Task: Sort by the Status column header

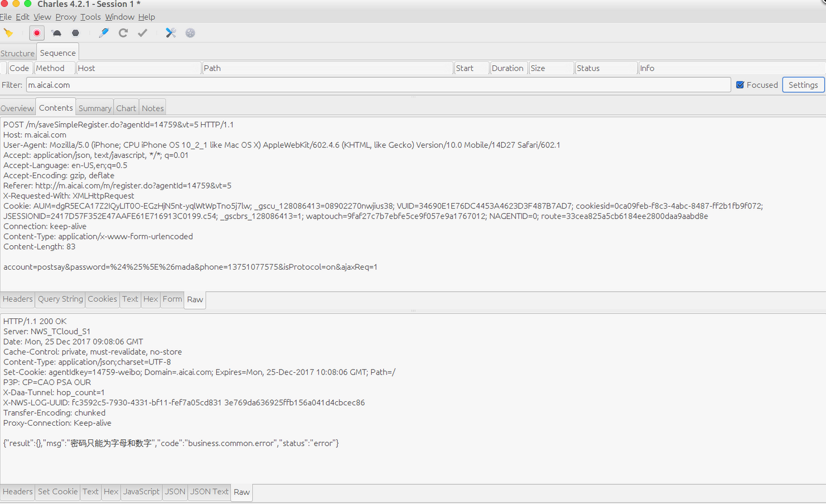Action: [606, 68]
